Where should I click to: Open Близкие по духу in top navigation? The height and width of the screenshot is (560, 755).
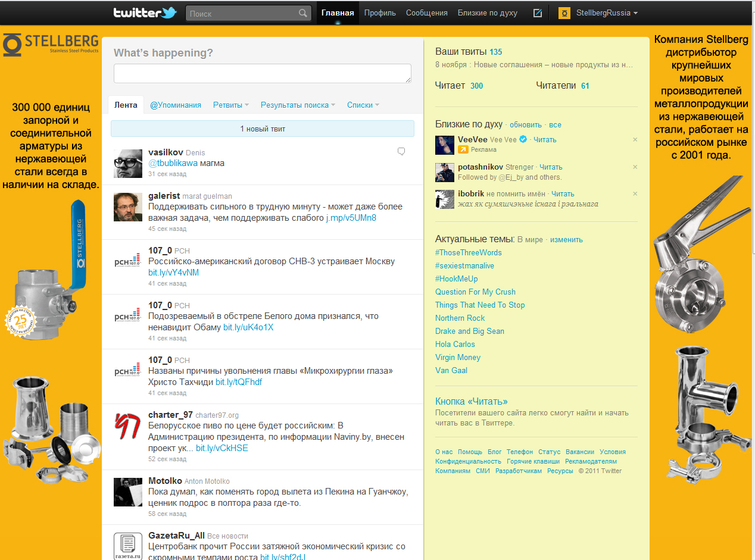tap(488, 13)
